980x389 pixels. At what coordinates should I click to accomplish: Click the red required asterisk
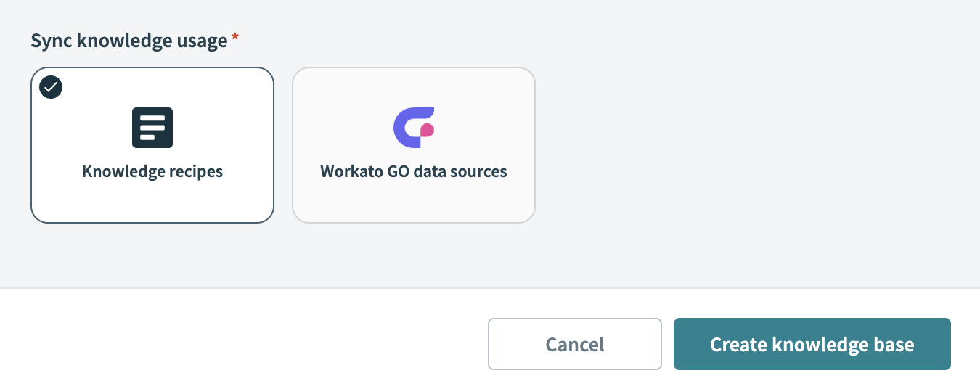[234, 39]
